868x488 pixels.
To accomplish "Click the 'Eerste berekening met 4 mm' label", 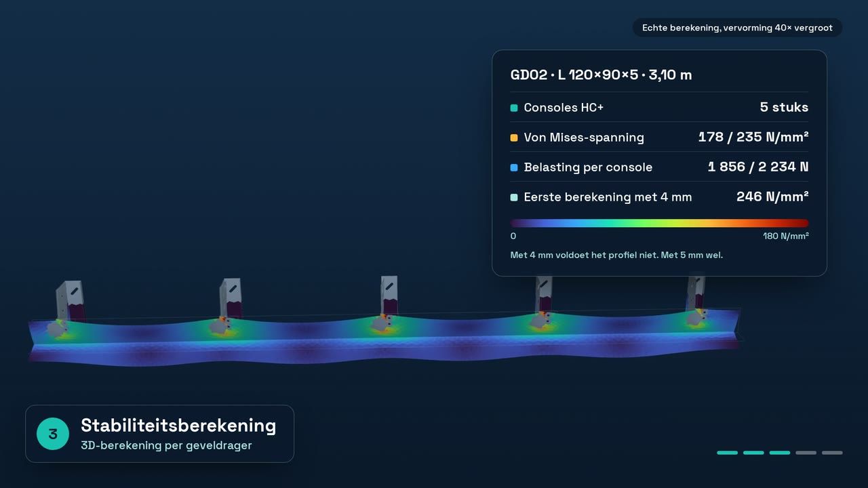I will tap(608, 197).
